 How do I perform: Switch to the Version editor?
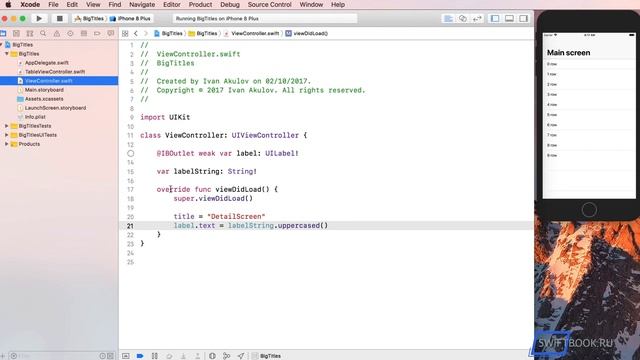477,18
